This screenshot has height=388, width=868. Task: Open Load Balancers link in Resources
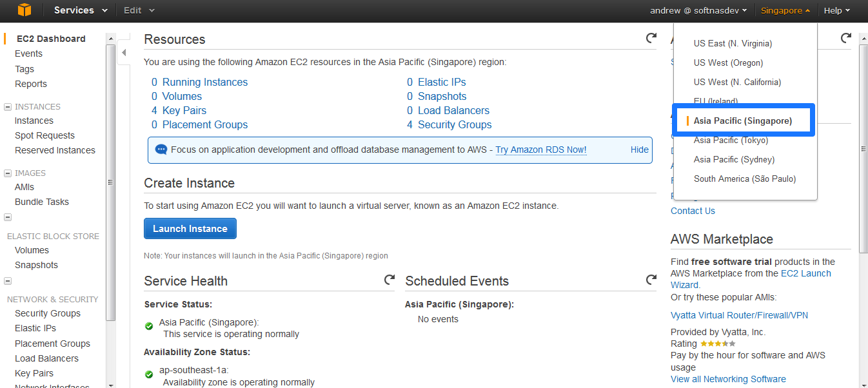453,111
